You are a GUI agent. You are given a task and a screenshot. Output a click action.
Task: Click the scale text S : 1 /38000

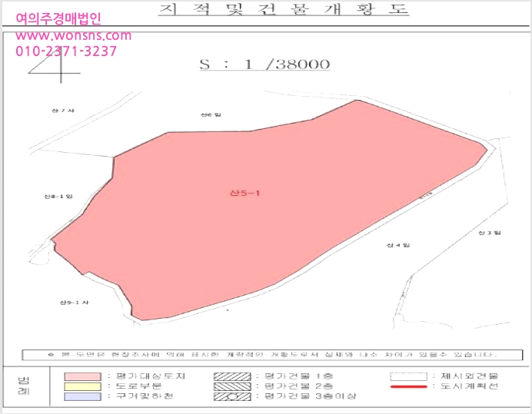coord(264,64)
